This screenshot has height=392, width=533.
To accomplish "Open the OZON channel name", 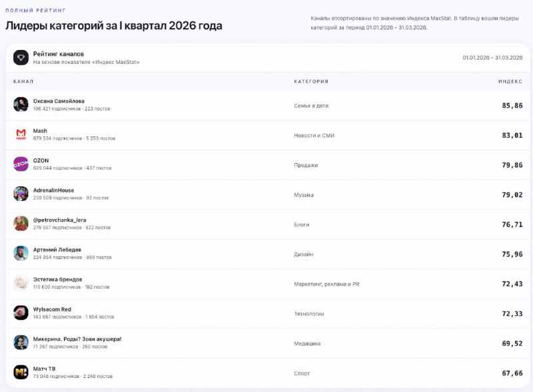I will (x=41, y=160).
